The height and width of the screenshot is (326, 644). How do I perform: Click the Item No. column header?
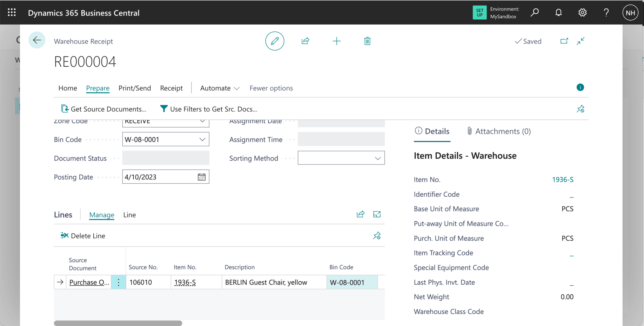pos(185,267)
